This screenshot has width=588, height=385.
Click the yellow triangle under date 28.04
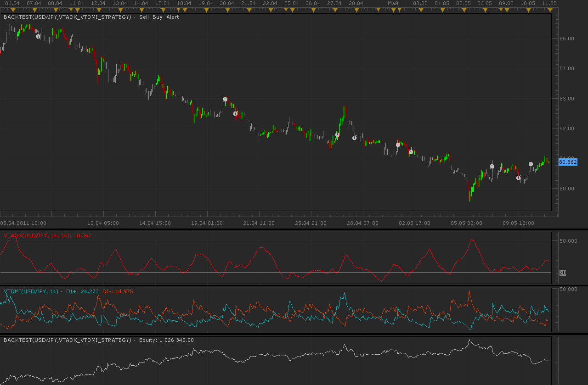point(356,9)
